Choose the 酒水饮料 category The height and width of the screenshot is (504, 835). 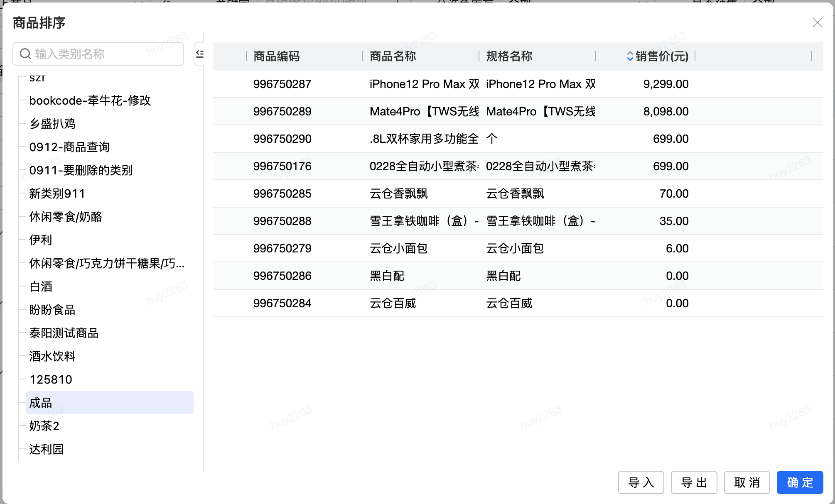click(x=52, y=356)
